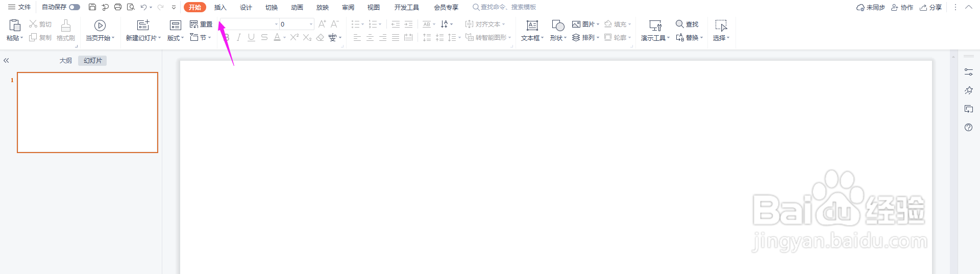
Task: Open the 动画 Animation tab
Action: pyautogui.click(x=297, y=7)
